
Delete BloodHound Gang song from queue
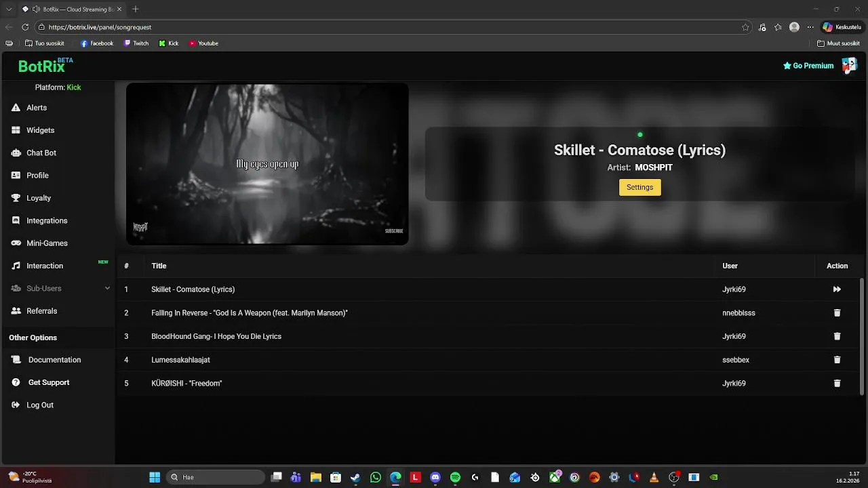pos(837,336)
